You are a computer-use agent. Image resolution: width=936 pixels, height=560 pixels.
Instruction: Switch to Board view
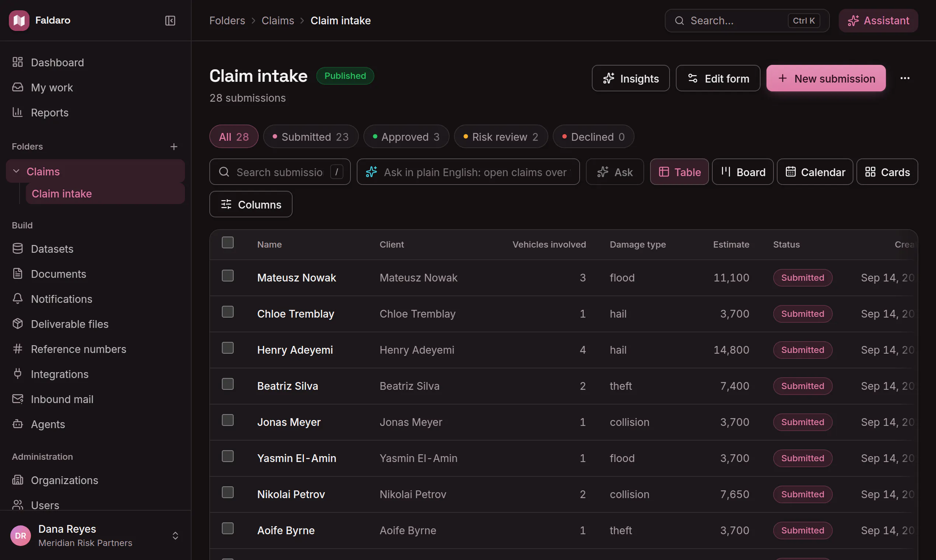pyautogui.click(x=743, y=172)
